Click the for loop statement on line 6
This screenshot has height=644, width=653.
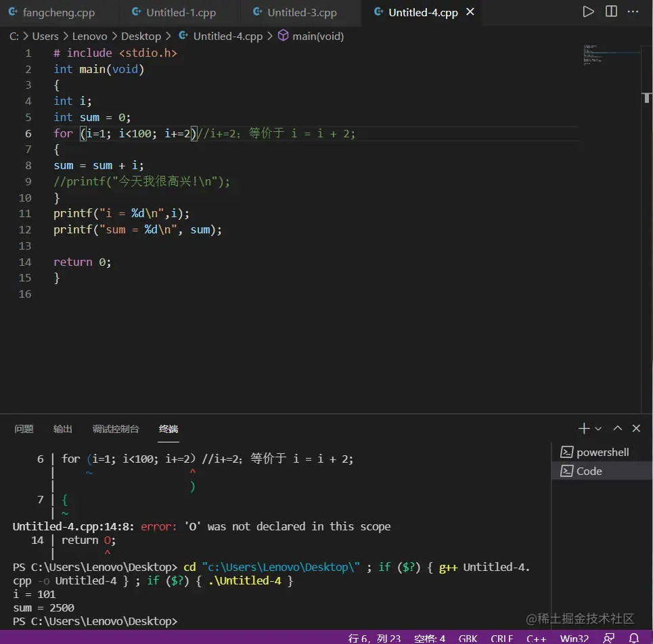(125, 134)
